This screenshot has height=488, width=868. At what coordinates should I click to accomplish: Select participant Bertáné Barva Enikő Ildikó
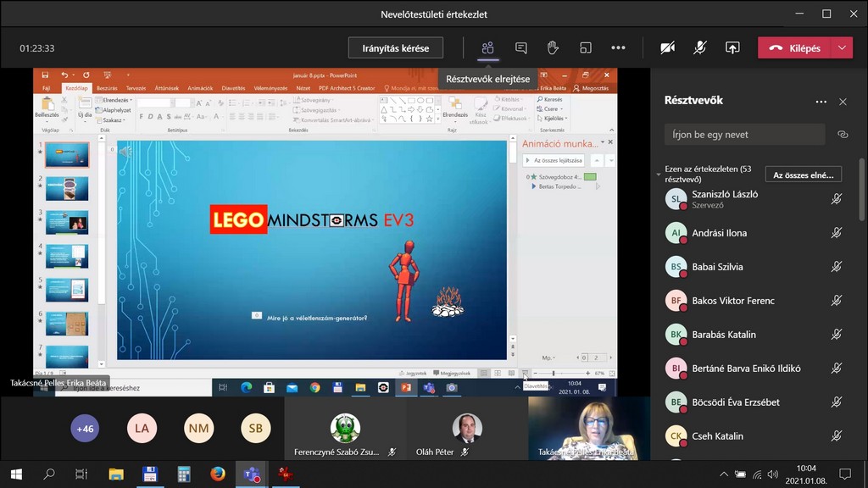coord(754,368)
